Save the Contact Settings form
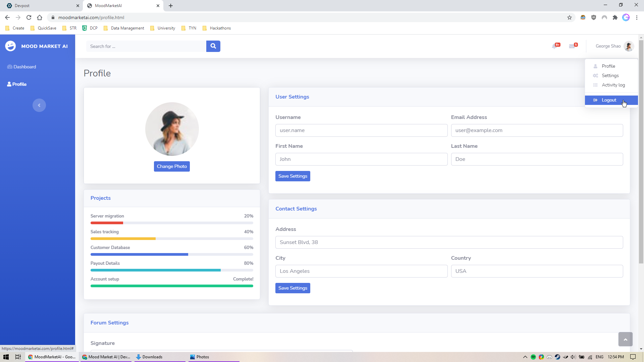The width and height of the screenshot is (644, 362). pos(292,288)
